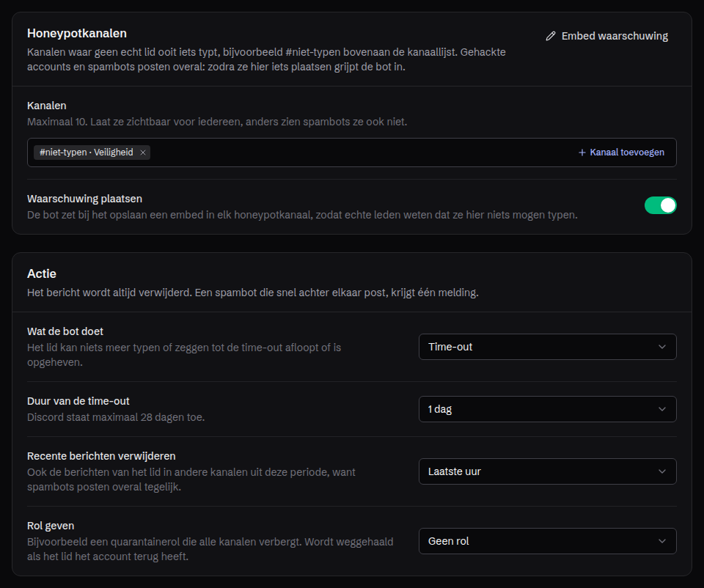Screen dimensions: 704x588
Task: Click the chevron arrow in the Laatste uur dropdown
Action: click(662, 471)
